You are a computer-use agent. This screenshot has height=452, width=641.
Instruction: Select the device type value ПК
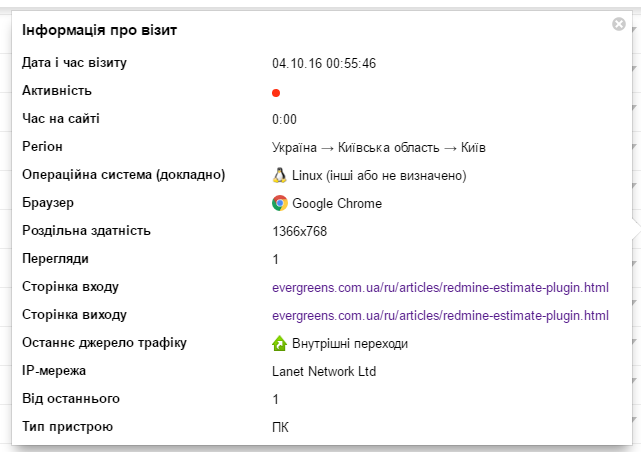(280, 427)
